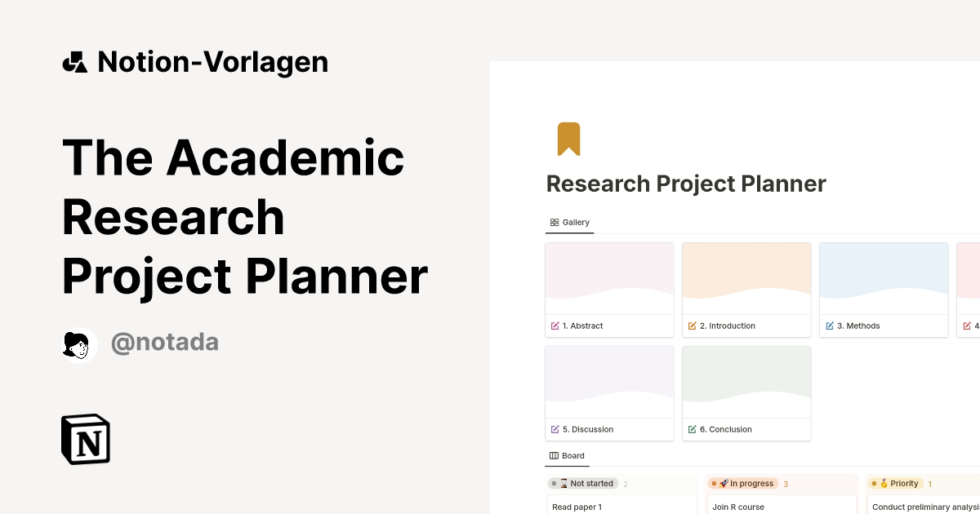Open the Not started status group
Image resolution: width=980 pixels, height=514 pixels.
click(x=583, y=483)
